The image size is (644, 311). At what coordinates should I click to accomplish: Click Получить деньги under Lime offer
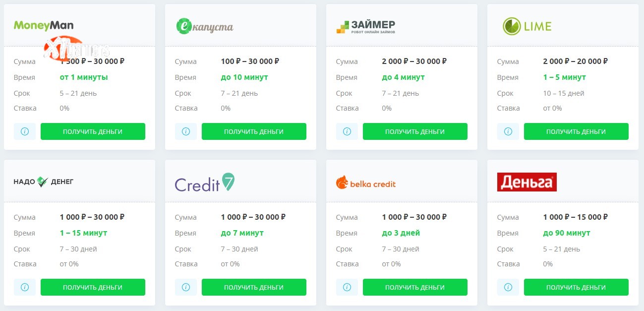pyautogui.click(x=576, y=131)
